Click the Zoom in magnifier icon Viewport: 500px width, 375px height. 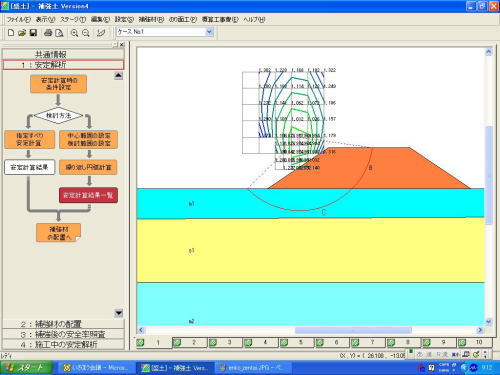74,33
